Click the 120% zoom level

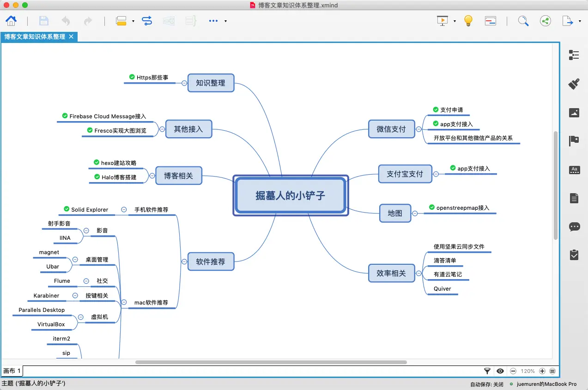click(528, 371)
